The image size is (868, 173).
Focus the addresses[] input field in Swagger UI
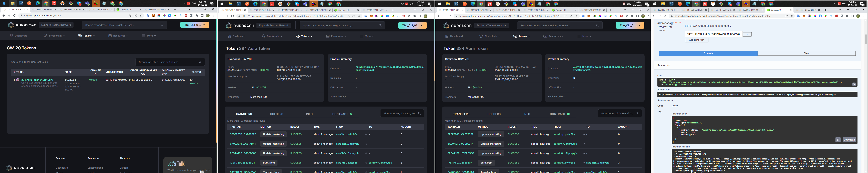[713, 34]
